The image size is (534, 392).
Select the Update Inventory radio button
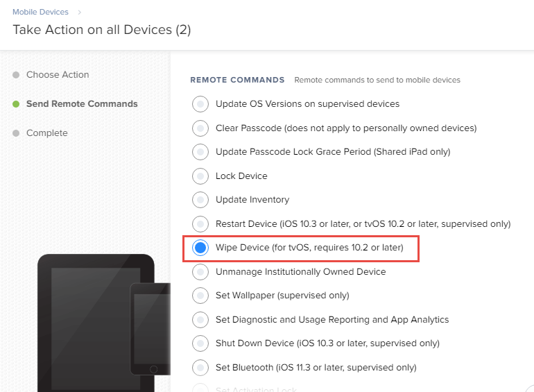tap(200, 200)
